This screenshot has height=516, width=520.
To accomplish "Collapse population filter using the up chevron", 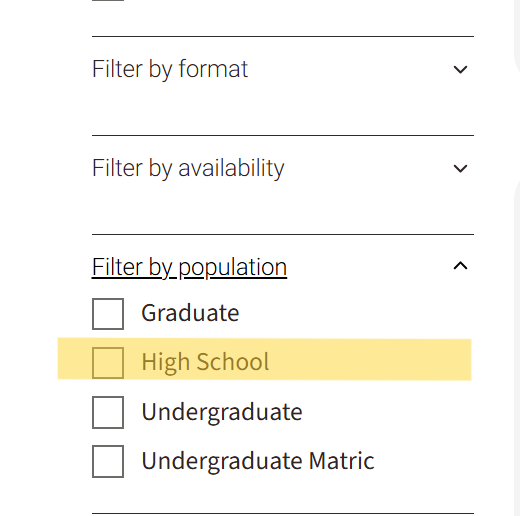I will click(x=460, y=266).
